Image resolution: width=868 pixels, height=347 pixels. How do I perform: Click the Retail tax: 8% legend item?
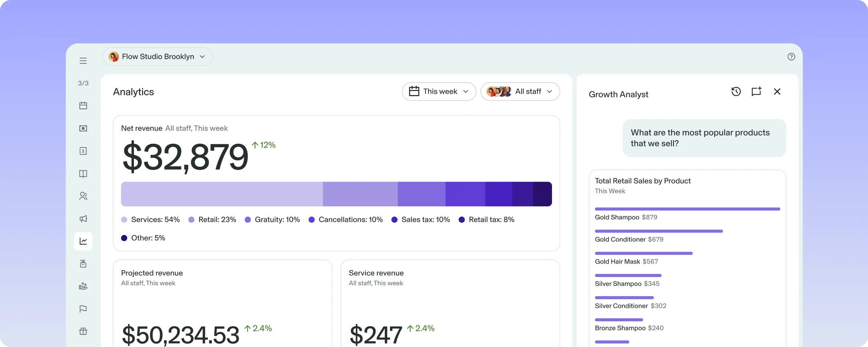pyautogui.click(x=486, y=220)
